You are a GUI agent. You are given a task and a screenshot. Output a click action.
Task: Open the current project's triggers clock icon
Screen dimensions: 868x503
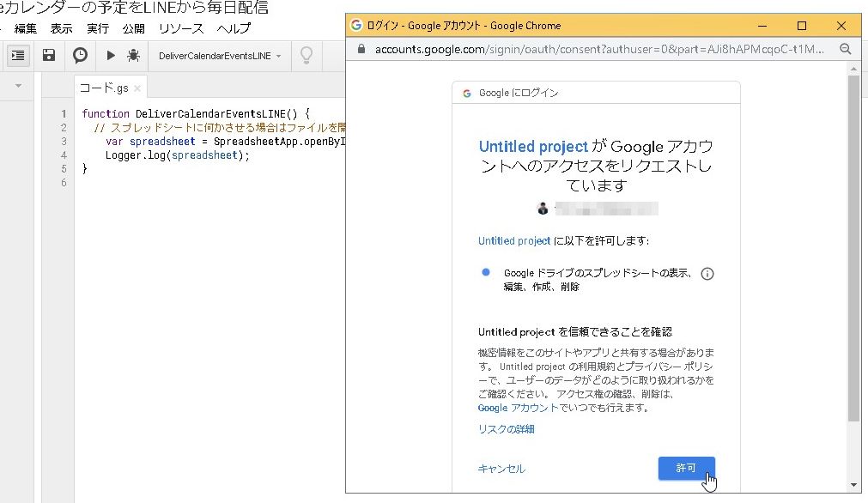point(80,55)
